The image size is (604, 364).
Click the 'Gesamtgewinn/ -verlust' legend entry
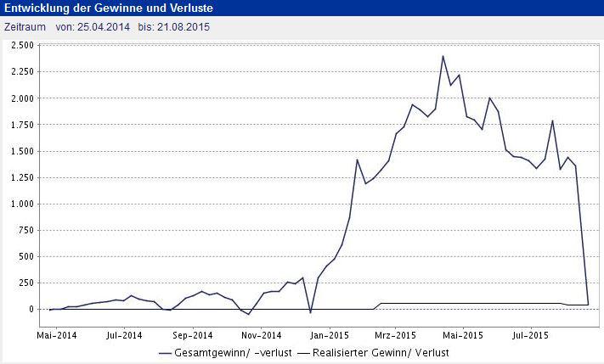[225, 352]
